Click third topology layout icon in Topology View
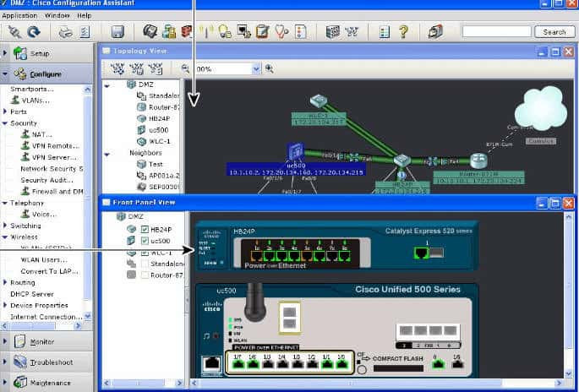579x392 pixels. click(x=155, y=68)
